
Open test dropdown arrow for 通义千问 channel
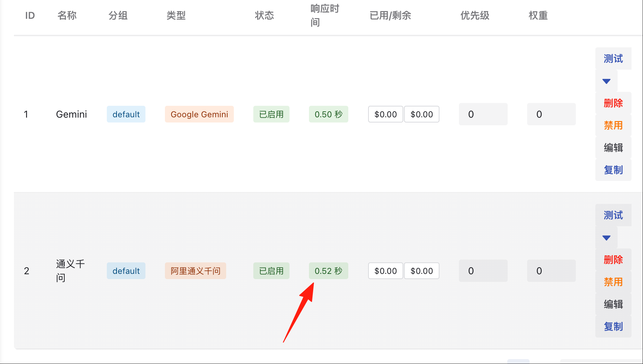(x=606, y=238)
